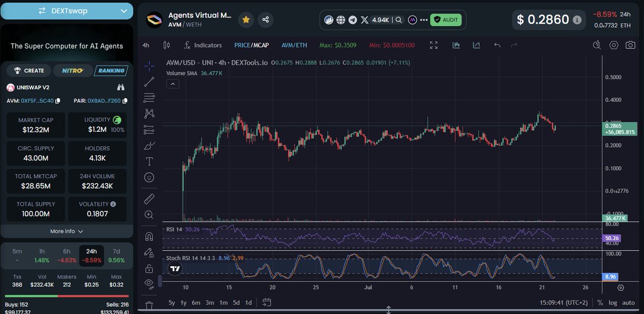Open the emoji icons tool
644x314 pixels.
pyautogui.click(x=149, y=177)
